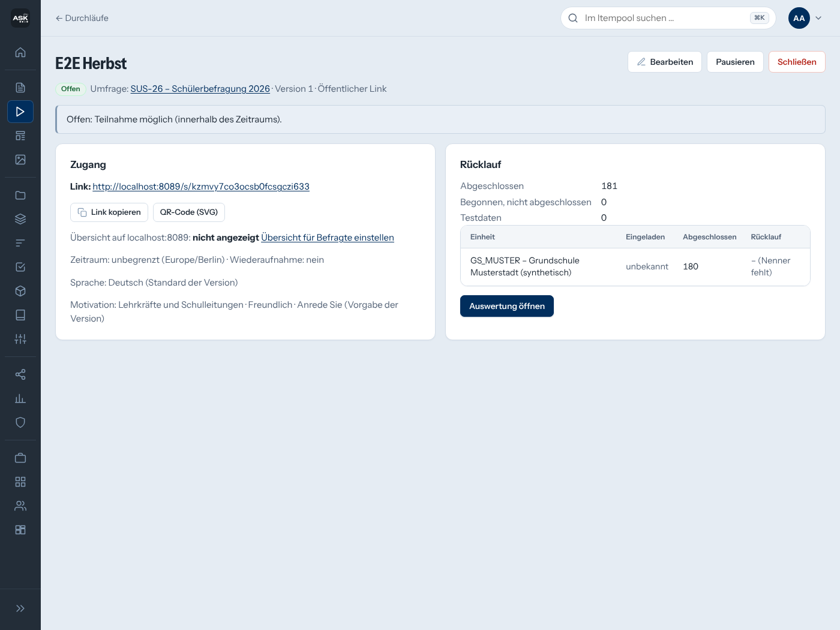The width and height of the screenshot is (840, 630).
Task: Open the layout template icon below play
Action: (x=20, y=136)
